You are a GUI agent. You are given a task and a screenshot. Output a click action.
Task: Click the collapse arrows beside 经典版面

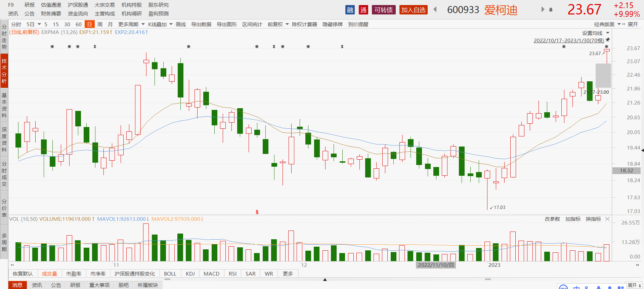[x=624, y=24]
